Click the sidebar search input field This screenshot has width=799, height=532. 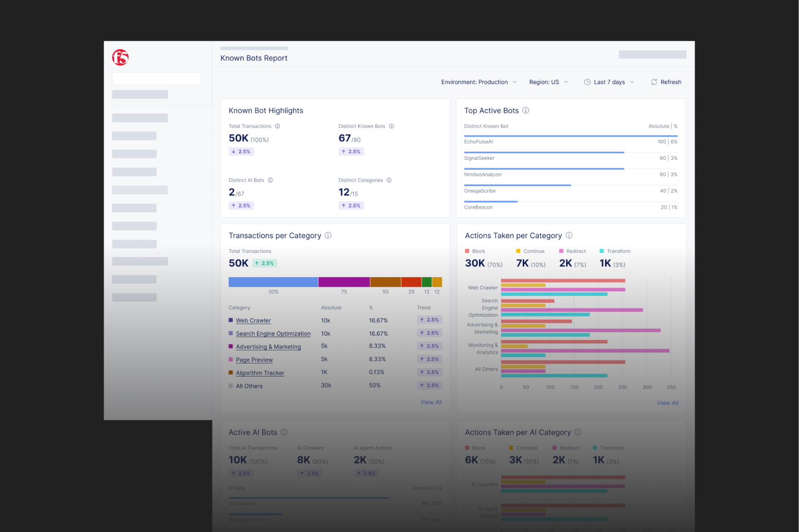coord(156,79)
